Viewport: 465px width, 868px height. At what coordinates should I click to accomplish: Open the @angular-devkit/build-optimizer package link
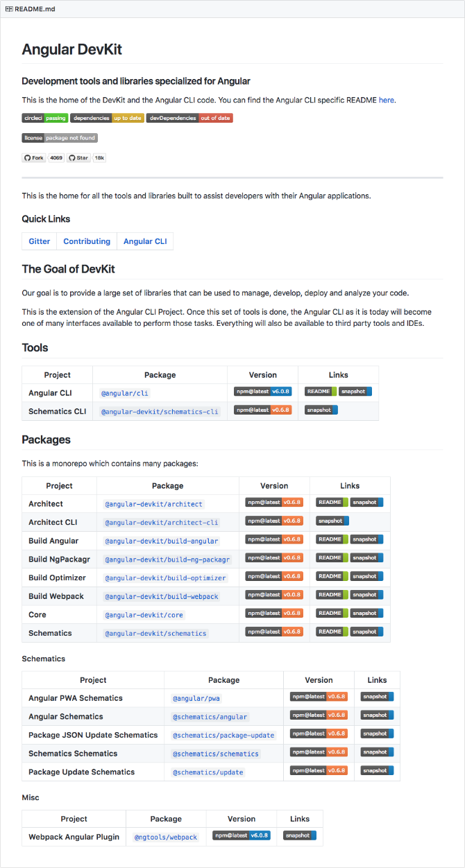click(x=165, y=578)
